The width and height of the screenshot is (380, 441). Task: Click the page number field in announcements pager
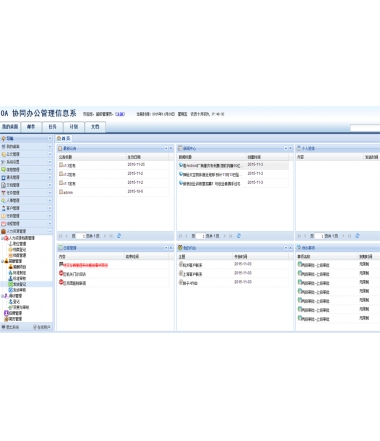pyautogui.click(x=81, y=236)
